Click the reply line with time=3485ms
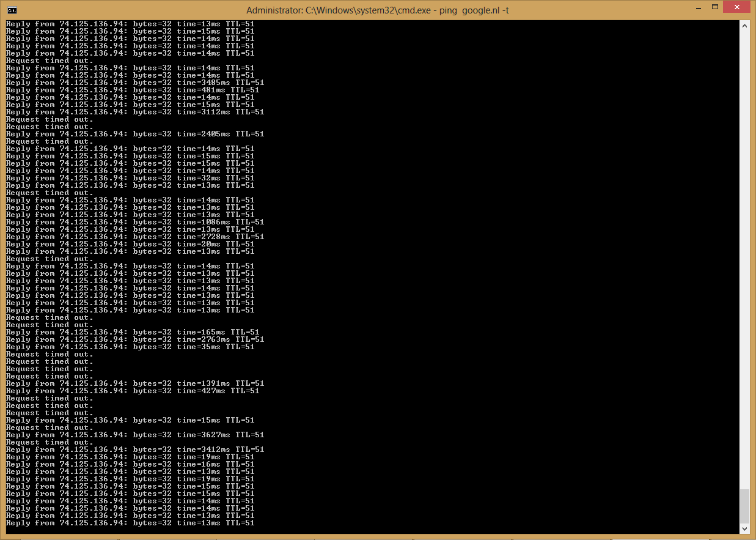 (x=134, y=83)
